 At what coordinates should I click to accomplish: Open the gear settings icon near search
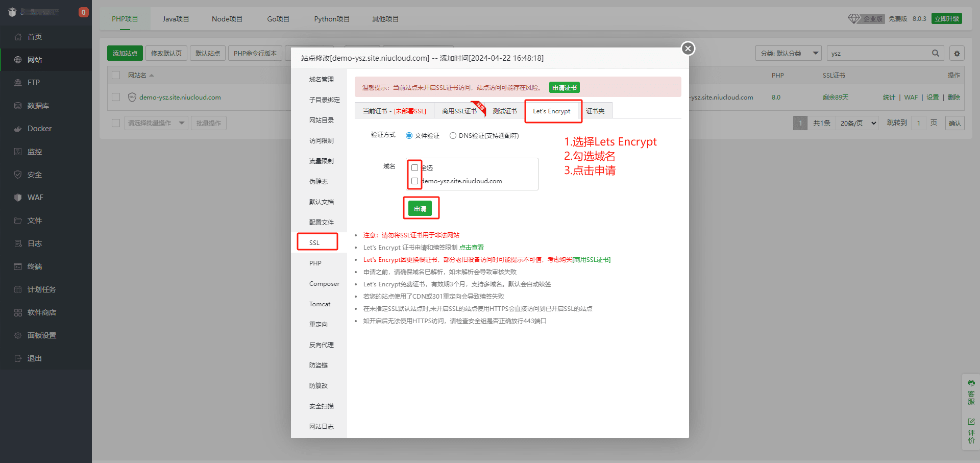(957, 53)
